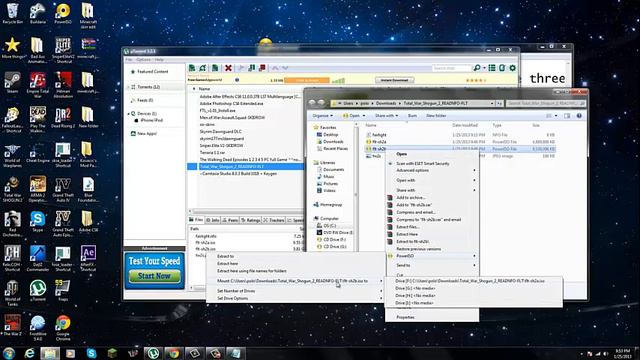Select PowerISO context menu entry
Screen dimensions: 640x360
432,256
